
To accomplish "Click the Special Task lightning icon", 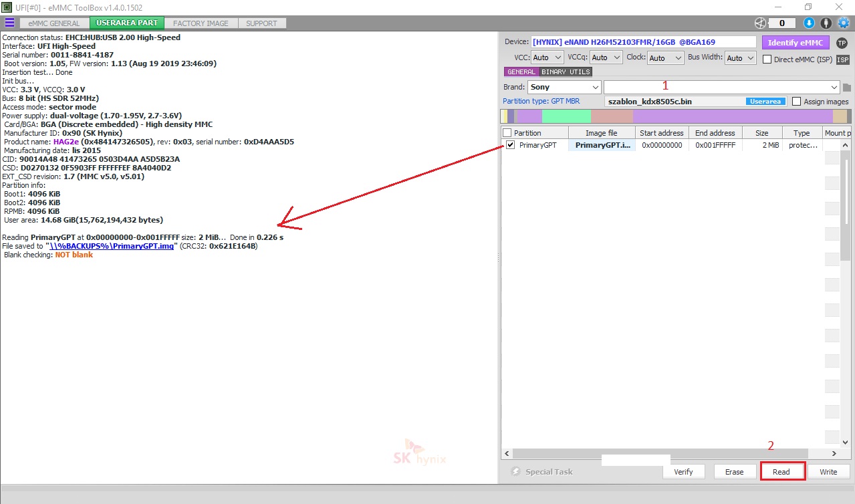I will (x=516, y=471).
